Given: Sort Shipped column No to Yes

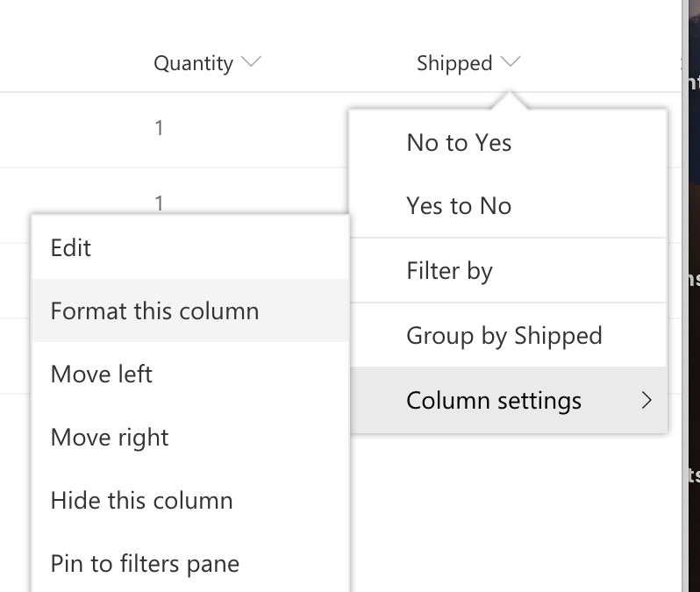Looking at the screenshot, I should pos(459,143).
